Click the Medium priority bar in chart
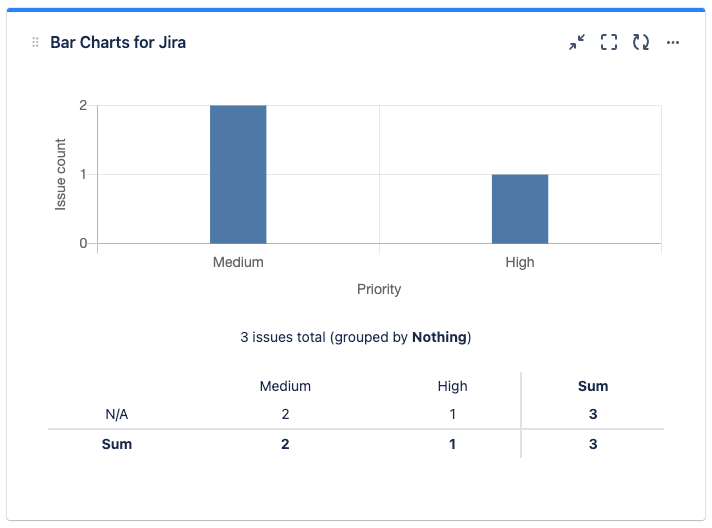Image resolution: width=712 pixels, height=528 pixels. [x=238, y=174]
